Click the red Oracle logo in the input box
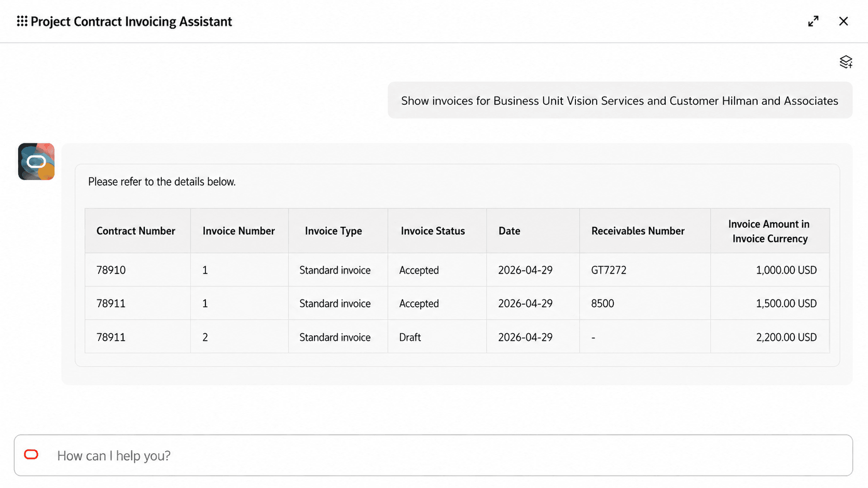The height and width of the screenshot is (488, 868). (31, 455)
